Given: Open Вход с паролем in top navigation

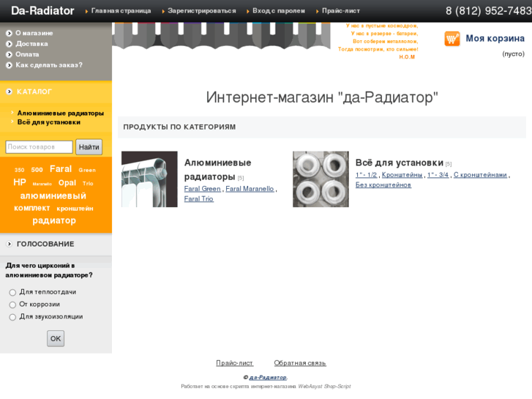Looking at the screenshot, I should (x=279, y=11).
